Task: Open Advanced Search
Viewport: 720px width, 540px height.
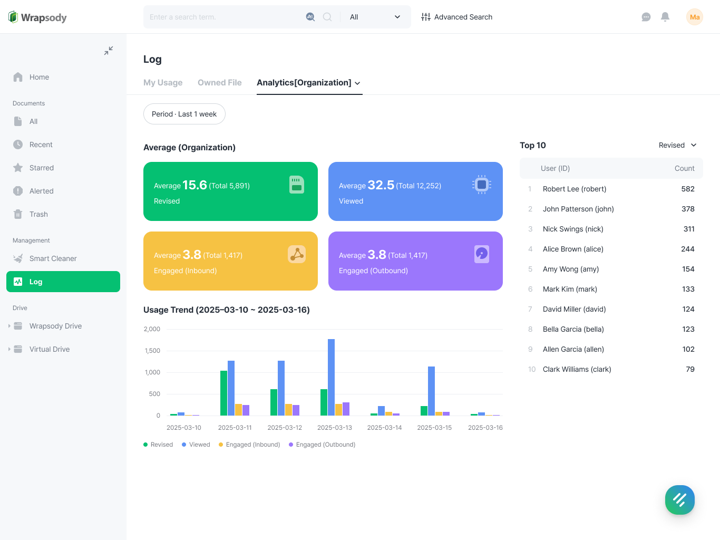Action: [x=457, y=17]
